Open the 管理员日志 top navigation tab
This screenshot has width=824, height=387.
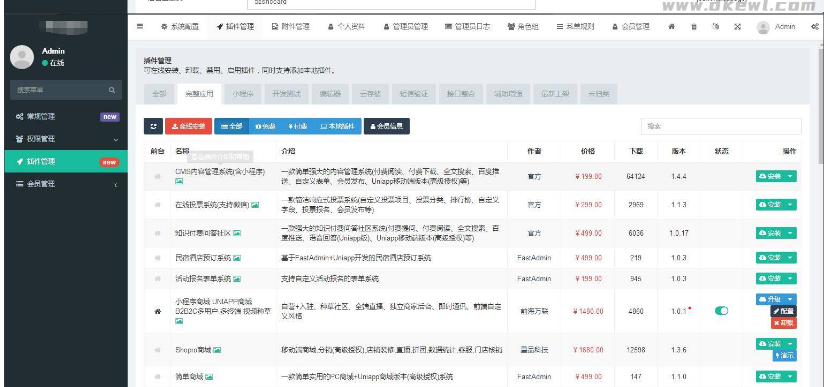[x=467, y=26]
